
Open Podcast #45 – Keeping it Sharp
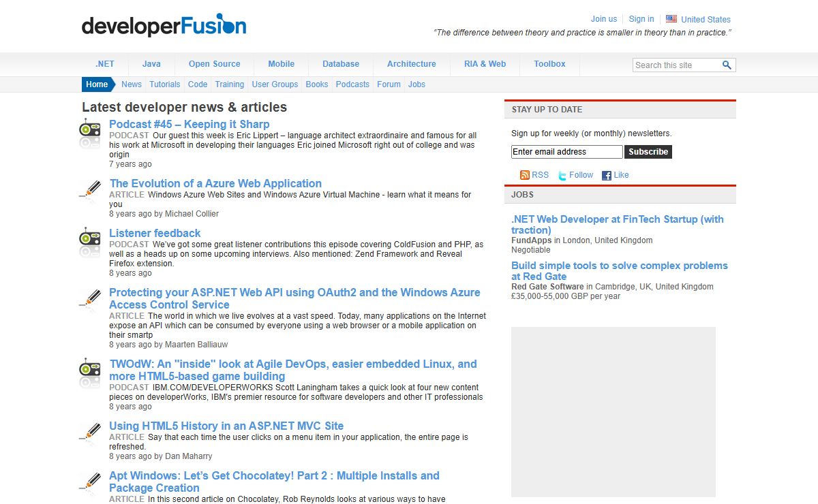pyautogui.click(x=190, y=124)
